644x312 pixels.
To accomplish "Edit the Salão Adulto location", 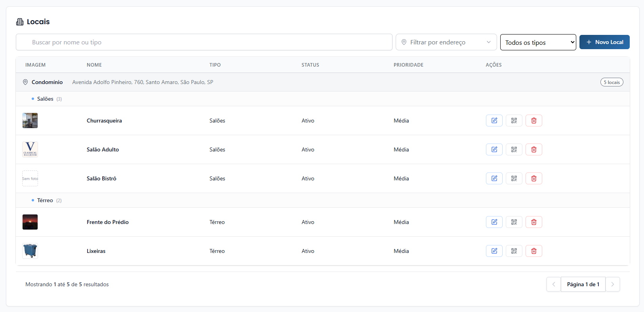I will [494, 149].
